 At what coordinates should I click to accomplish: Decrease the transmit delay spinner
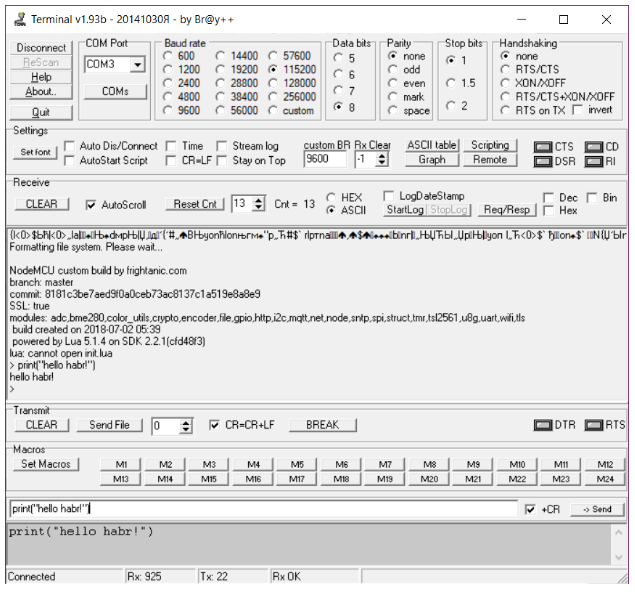tap(186, 430)
